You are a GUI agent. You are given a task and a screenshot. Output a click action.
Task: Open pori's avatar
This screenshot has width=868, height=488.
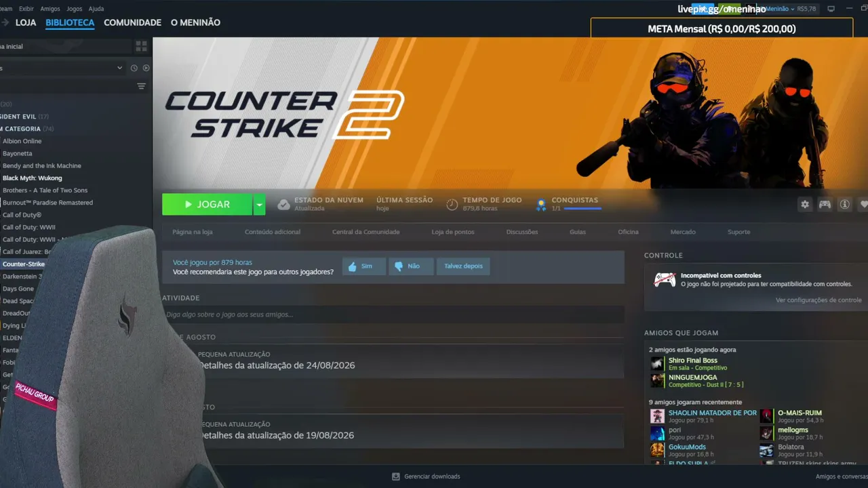pyautogui.click(x=657, y=433)
